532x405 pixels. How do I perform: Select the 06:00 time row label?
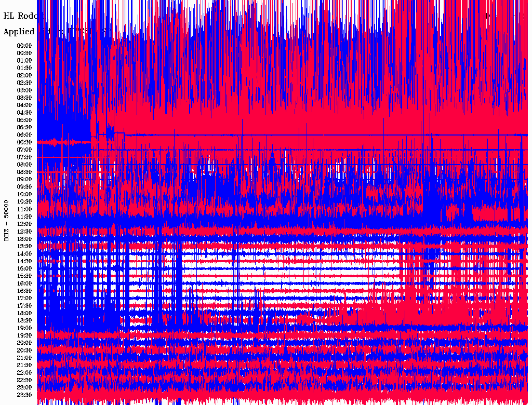(x=24, y=134)
